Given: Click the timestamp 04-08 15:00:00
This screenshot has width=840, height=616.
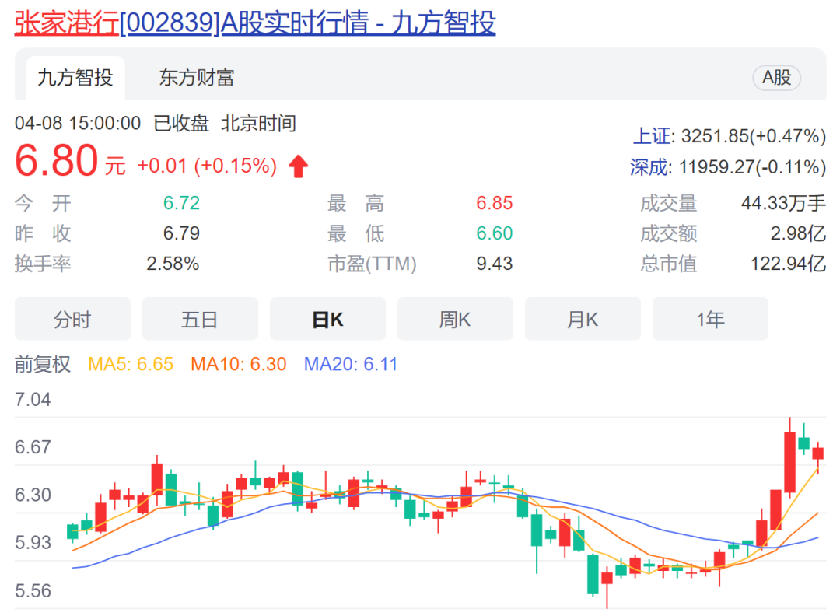Looking at the screenshot, I should coord(78,123).
